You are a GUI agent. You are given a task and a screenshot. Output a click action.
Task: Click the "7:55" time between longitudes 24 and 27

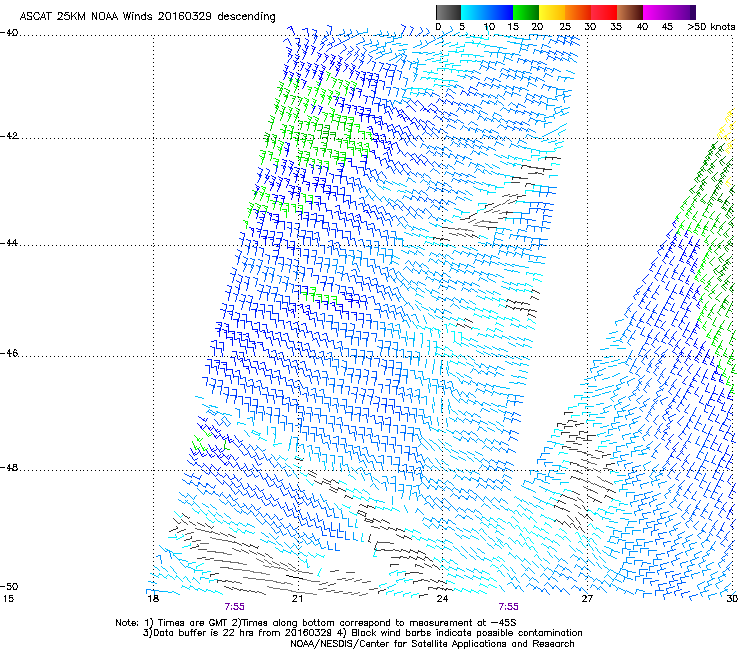[508, 607]
